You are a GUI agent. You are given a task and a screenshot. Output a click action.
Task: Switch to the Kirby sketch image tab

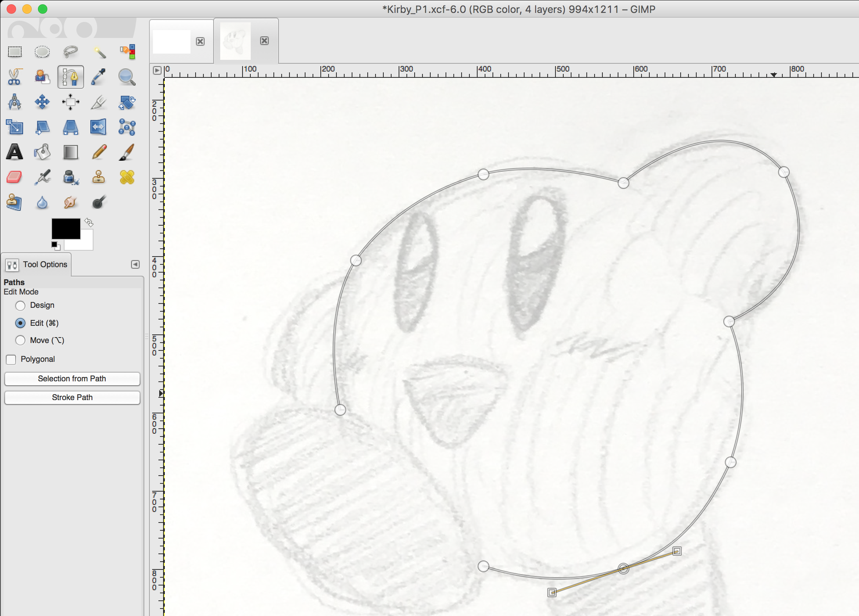pos(235,41)
